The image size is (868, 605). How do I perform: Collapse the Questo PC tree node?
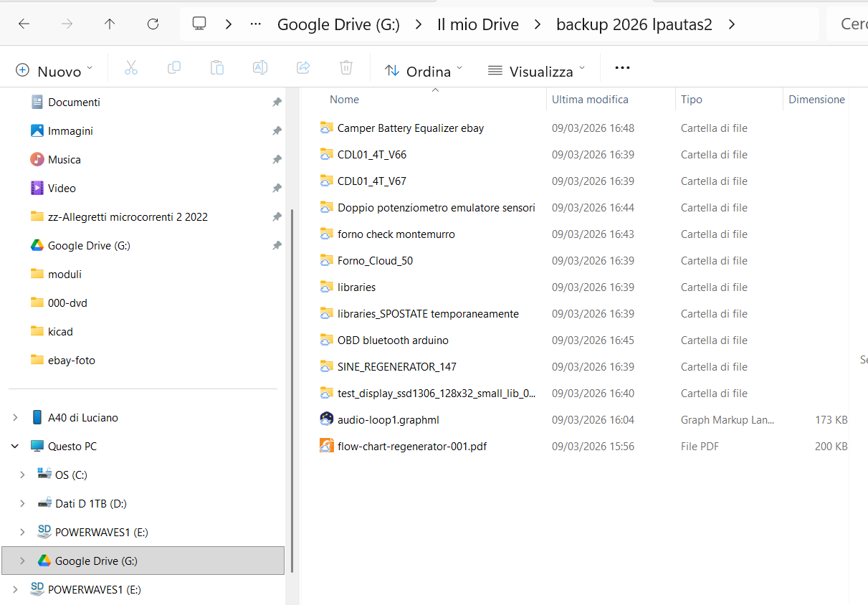point(14,446)
